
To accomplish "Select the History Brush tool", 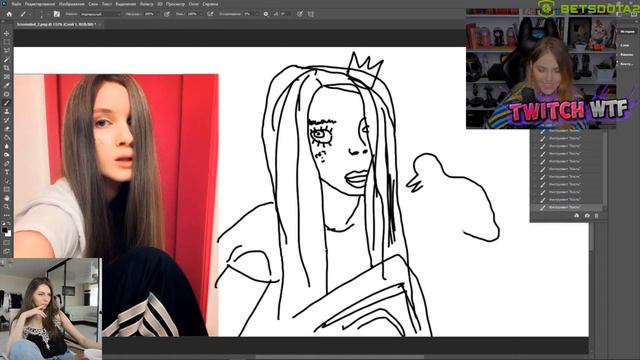I will tap(7, 120).
